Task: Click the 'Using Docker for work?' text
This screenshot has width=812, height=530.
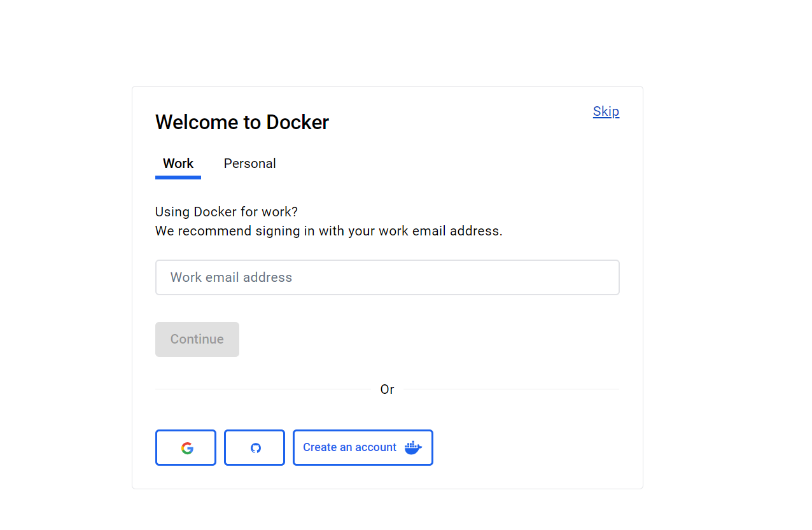Action: pos(227,212)
